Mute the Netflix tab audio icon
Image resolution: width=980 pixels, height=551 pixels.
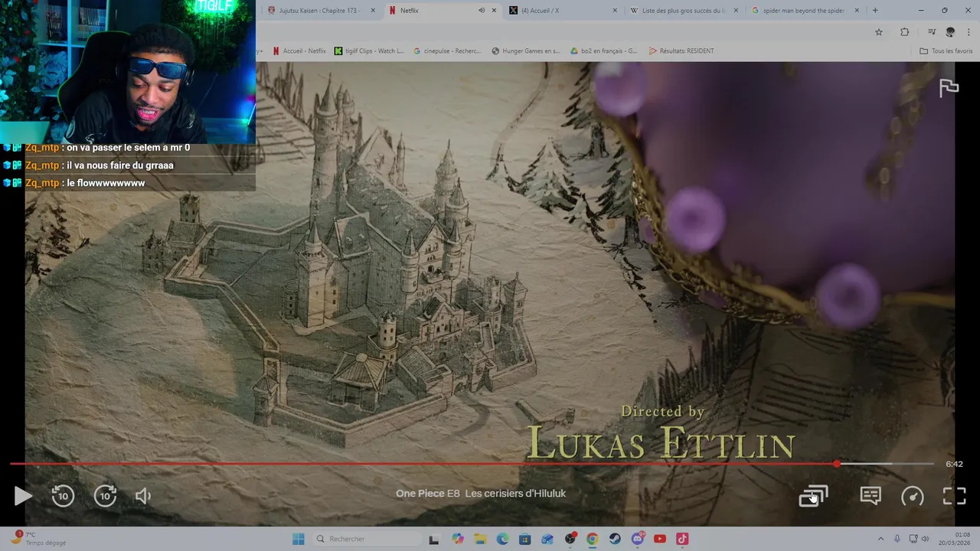[482, 11]
